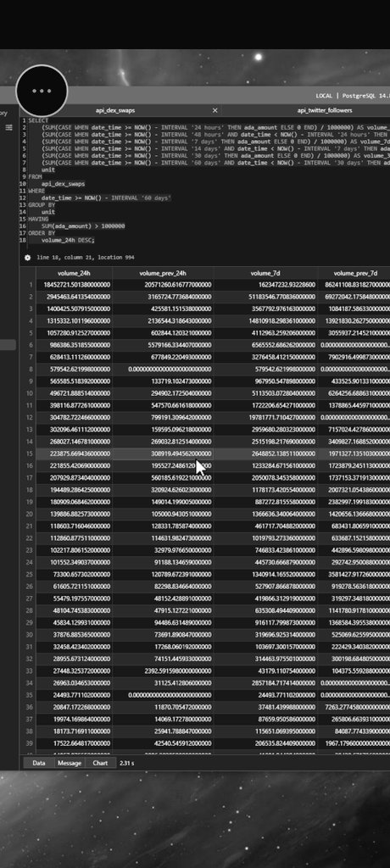Switch to the api_dex_swaps tab
390x868 pixels.
[x=115, y=110]
